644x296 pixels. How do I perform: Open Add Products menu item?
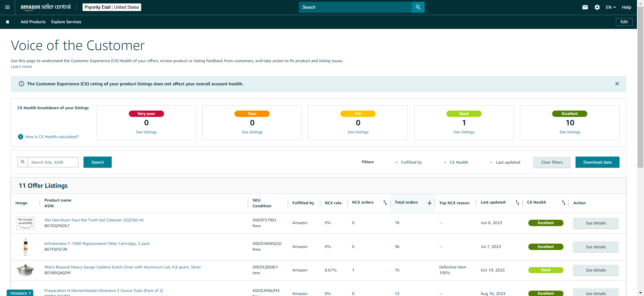[33, 22]
